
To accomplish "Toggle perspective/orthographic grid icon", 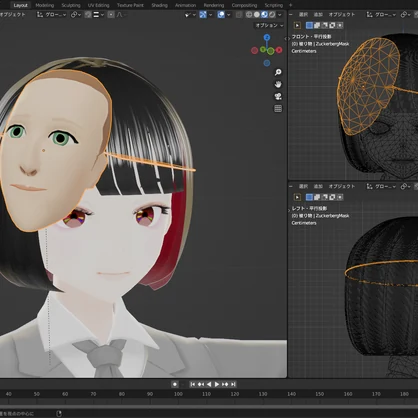I will click(278, 109).
